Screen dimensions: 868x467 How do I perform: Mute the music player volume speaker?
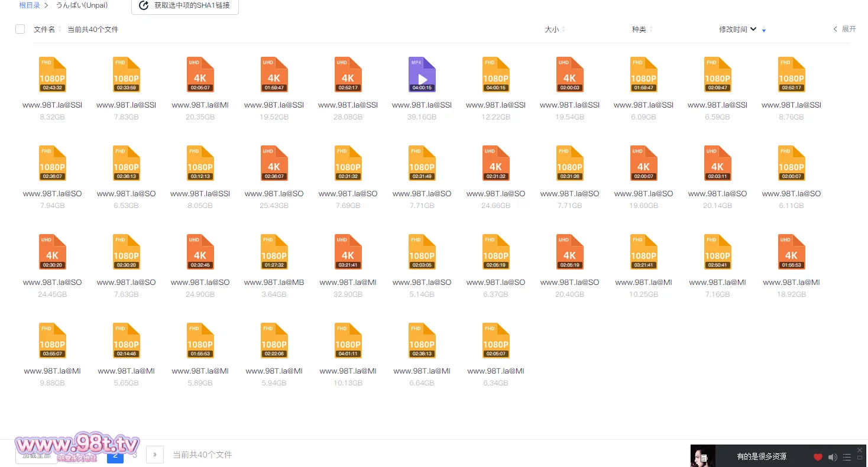coord(833,457)
